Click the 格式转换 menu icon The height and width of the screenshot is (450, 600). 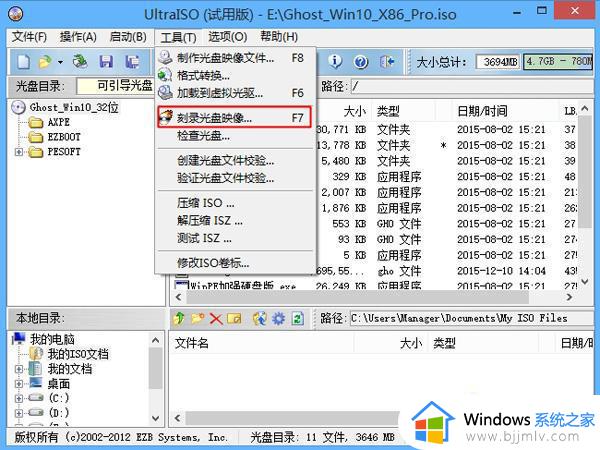tap(165, 75)
